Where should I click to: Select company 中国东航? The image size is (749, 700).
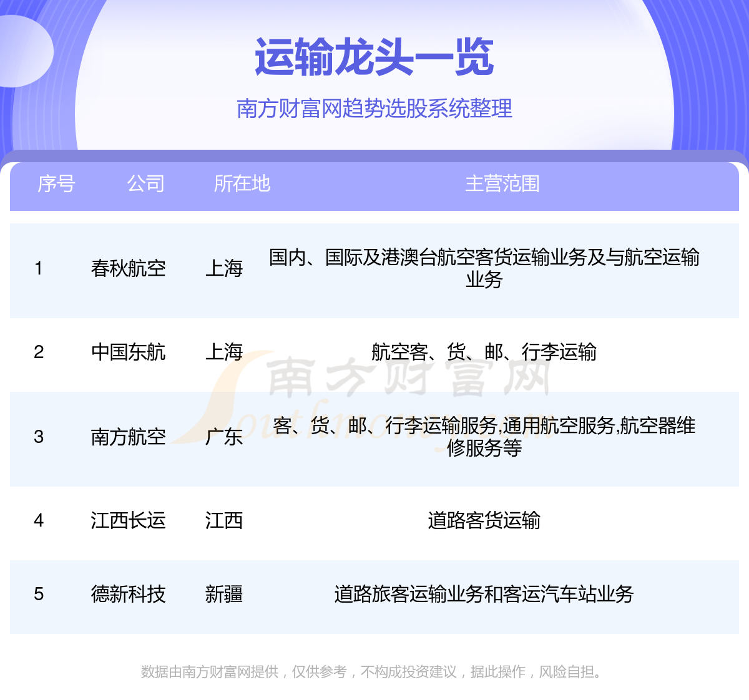point(129,352)
